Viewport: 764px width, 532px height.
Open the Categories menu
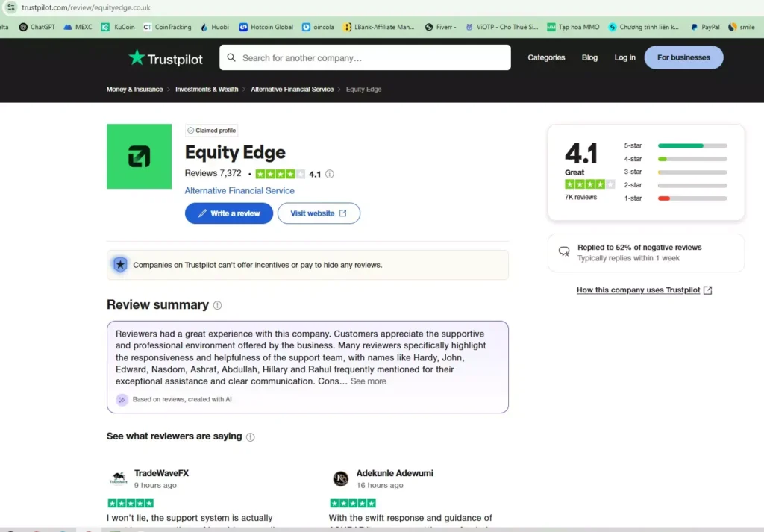click(x=546, y=57)
